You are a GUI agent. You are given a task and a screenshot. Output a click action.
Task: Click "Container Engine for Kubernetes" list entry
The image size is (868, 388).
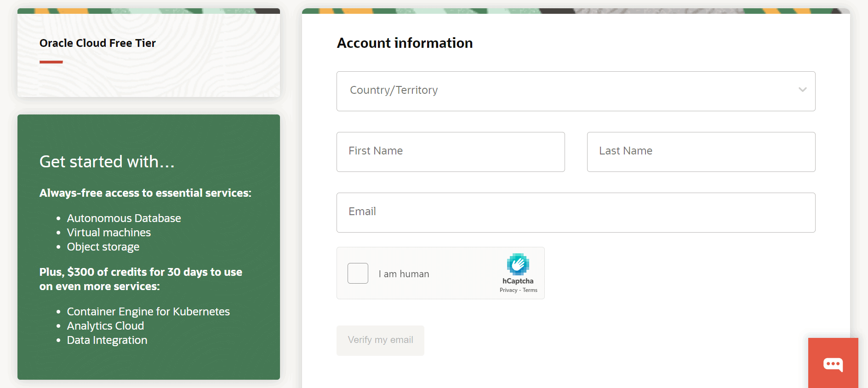point(148,312)
